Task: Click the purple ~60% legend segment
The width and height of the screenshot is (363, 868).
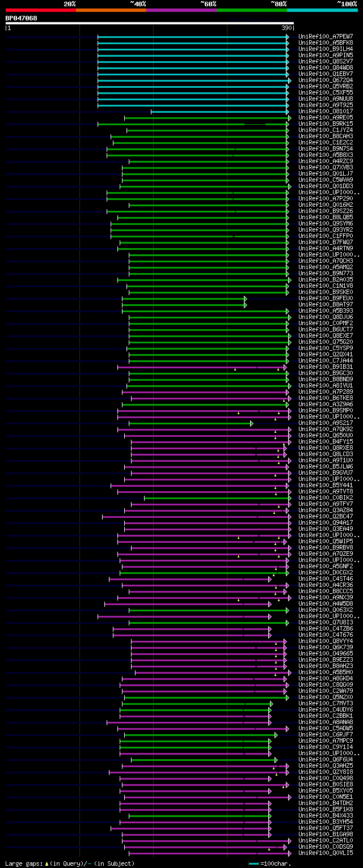Action: point(181,10)
